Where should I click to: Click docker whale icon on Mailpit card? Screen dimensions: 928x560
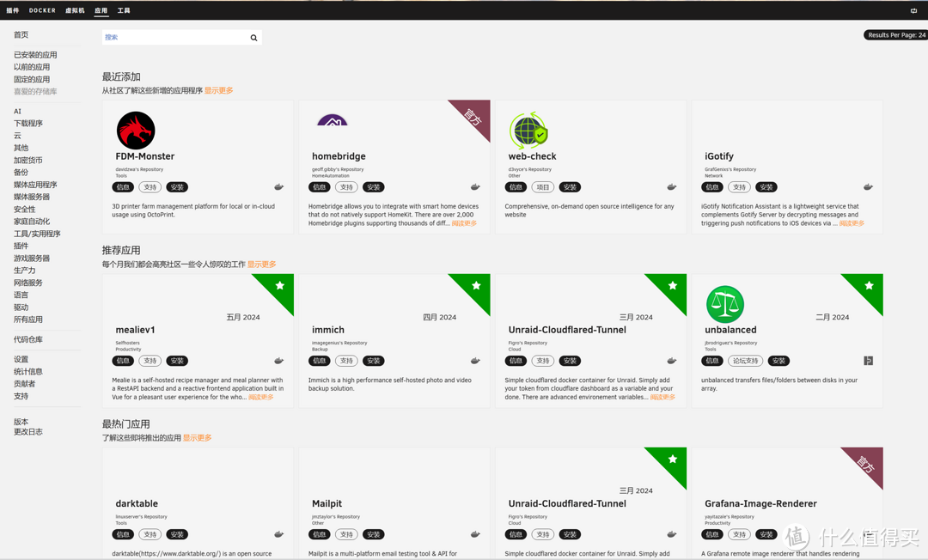[475, 534]
